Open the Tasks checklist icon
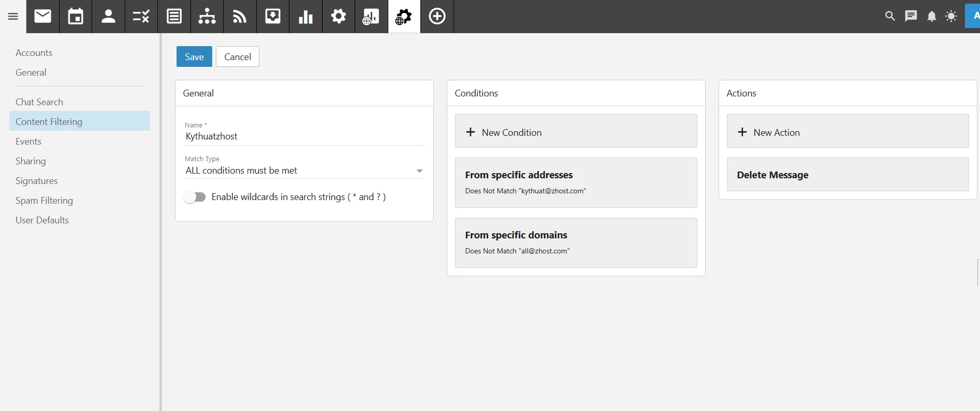The width and height of the screenshot is (980, 411). [141, 17]
